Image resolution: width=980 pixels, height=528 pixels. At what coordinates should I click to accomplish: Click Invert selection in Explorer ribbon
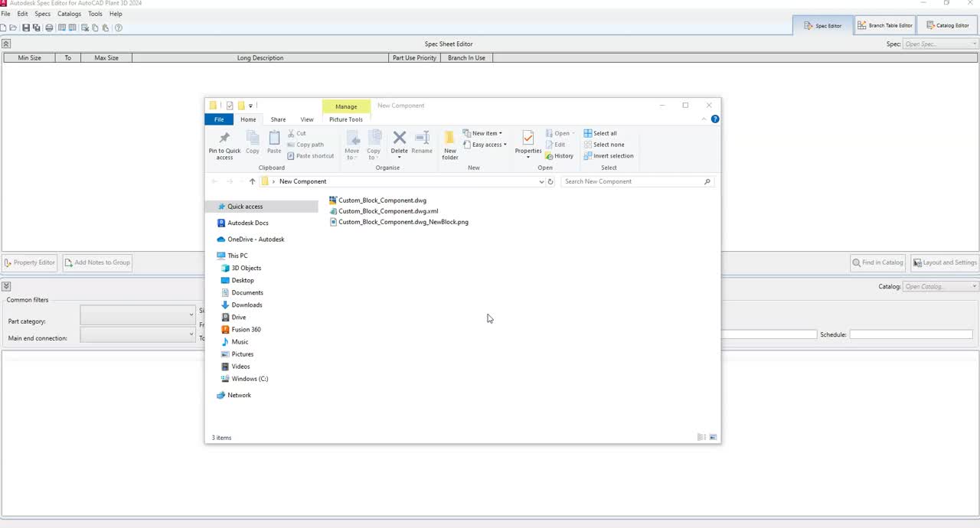pos(608,156)
